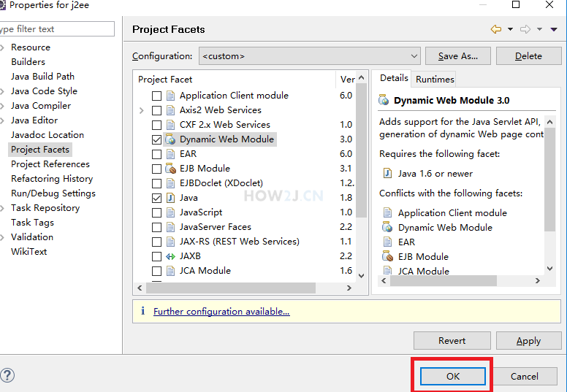This screenshot has width=567, height=392.
Task: Expand the Axis2 Web Services node
Action: pyautogui.click(x=142, y=110)
